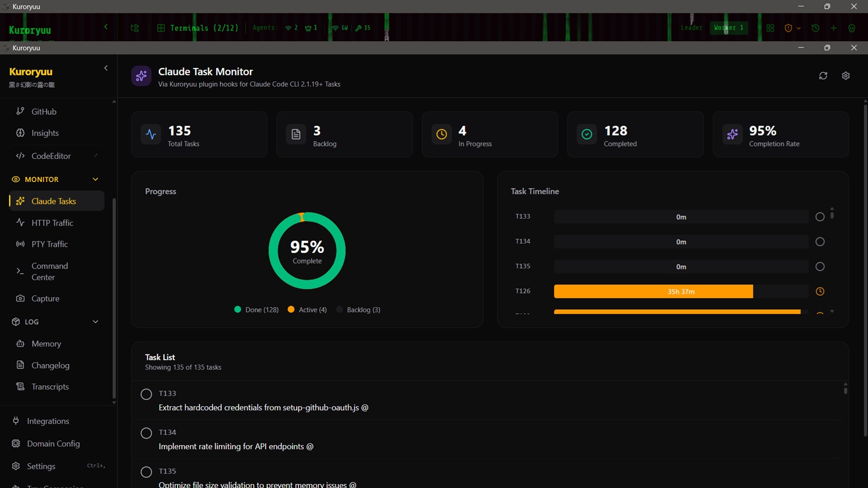868x488 pixels.
Task: Toggle the T134 task circle in Task List
Action: (146, 433)
